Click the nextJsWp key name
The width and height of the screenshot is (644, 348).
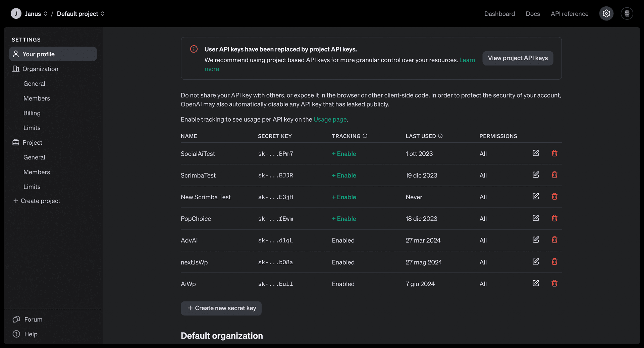pos(194,262)
